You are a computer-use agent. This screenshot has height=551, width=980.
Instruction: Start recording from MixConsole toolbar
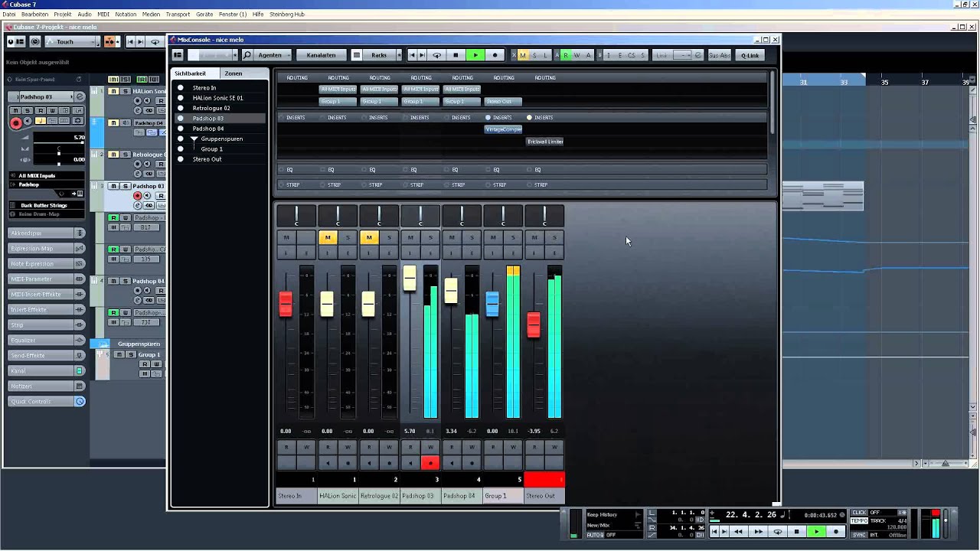coord(495,55)
